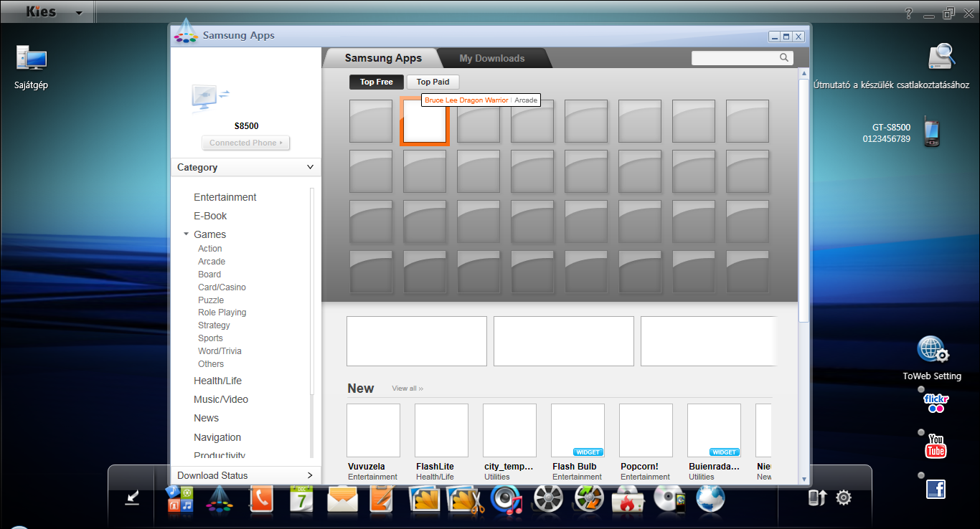Open the Kies menu dropdown arrow
Viewport: 980px width, 529px height.
pos(79,13)
